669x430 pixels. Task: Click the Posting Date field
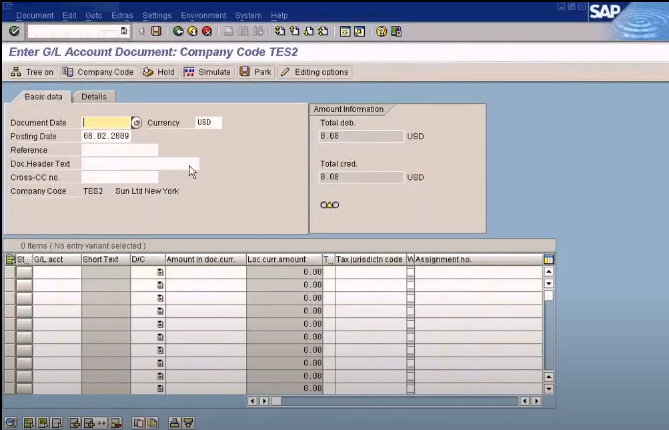point(106,137)
